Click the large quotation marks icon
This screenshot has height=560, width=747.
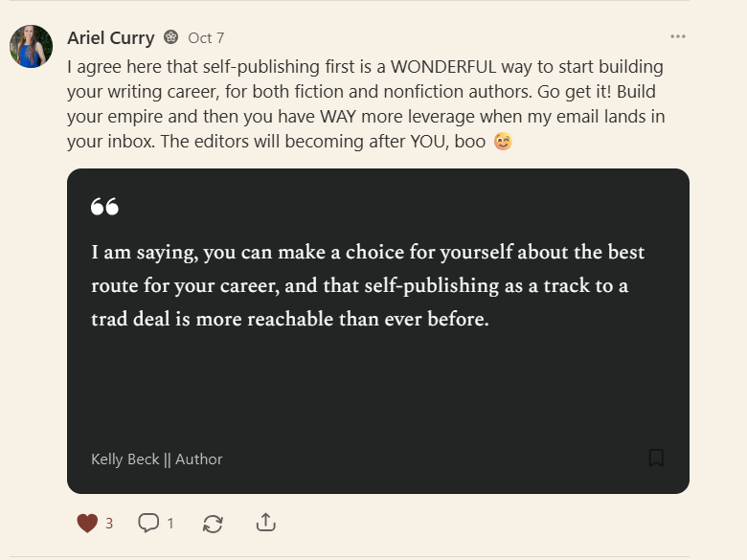(x=104, y=207)
